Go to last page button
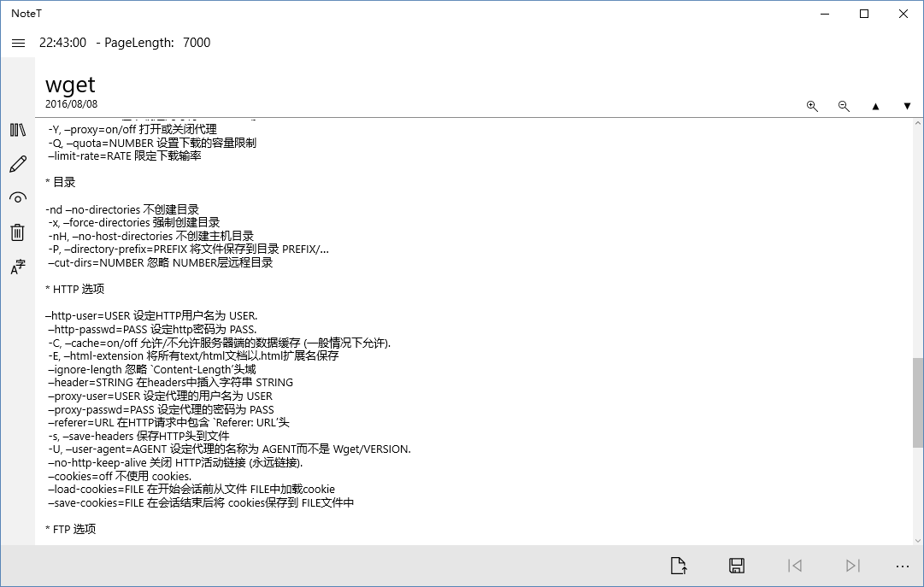Image resolution: width=924 pixels, height=587 pixels. pos(852,566)
